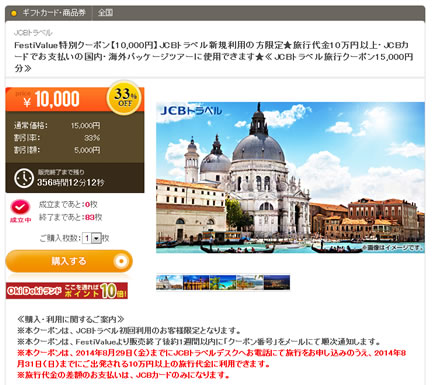Click the 購入・利用に関するご案内 heading

coord(71,319)
